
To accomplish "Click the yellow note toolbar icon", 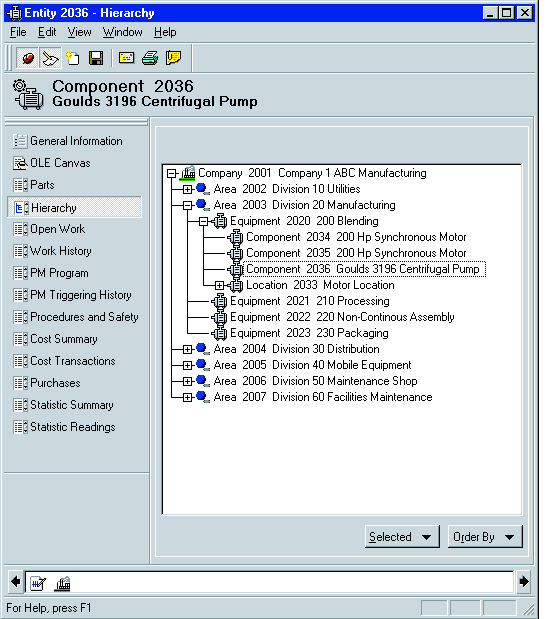I will click(173, 58).
